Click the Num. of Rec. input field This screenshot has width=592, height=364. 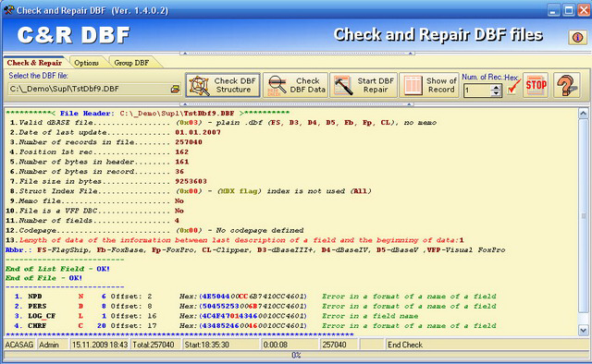point(478,91)
